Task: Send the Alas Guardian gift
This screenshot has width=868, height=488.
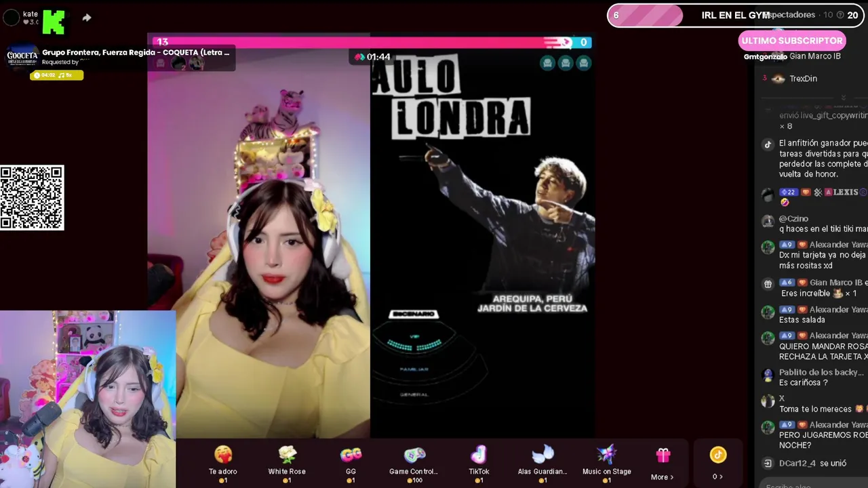Action: click(542, 463)
